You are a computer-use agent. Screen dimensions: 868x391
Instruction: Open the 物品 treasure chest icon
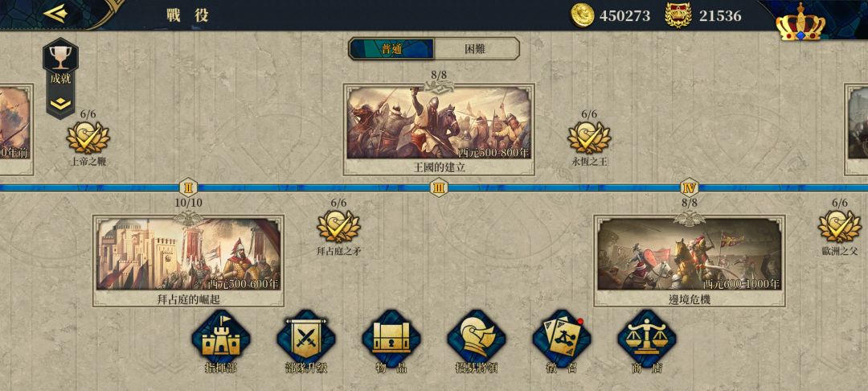(x=391, y=339)
